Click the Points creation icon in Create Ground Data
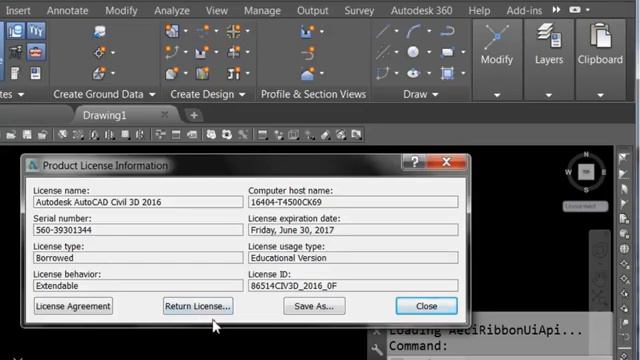640x360 pixels. click(99, 53)
